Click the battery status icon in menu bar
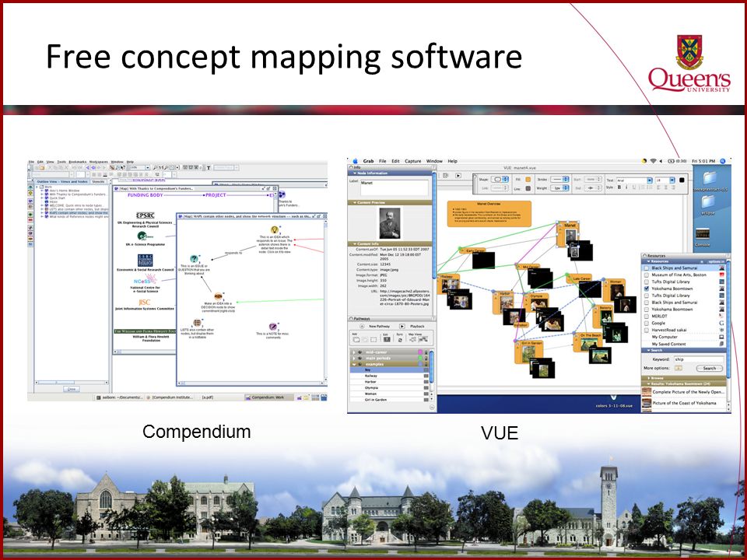Viewport: 747px width, 560px height. tap(670, 162)
